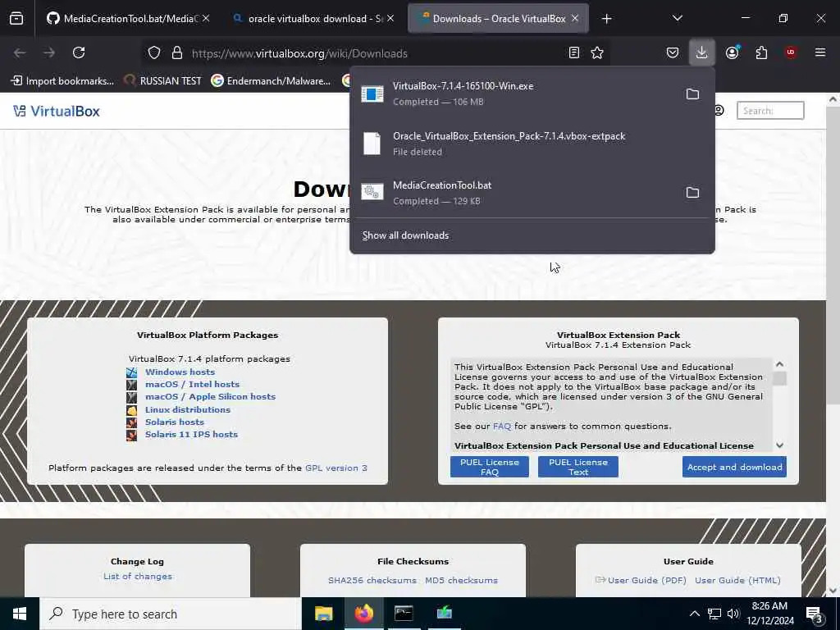
Task: Click the site padlock icon
Action: coord(177,53)
